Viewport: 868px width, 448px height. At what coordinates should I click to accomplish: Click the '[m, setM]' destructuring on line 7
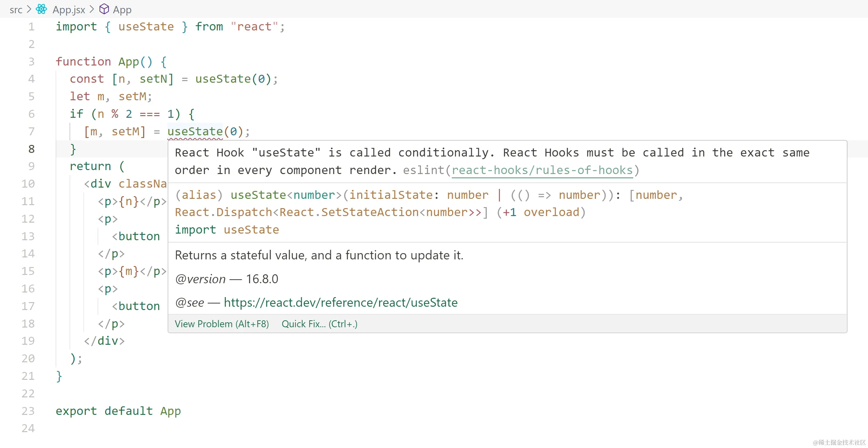pos(114,131)
